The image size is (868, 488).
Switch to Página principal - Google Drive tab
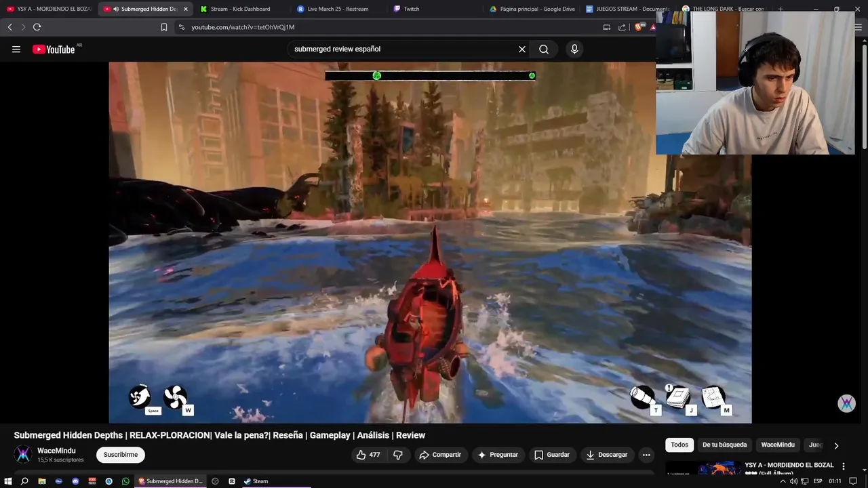tap(532, 9)
